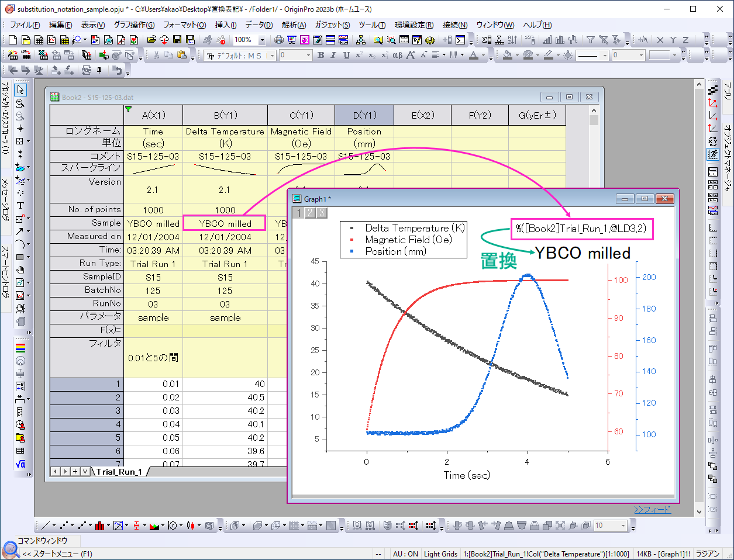Toggle Bold text formatting
This screenshot has height=560, width=734.
point(321,55)
